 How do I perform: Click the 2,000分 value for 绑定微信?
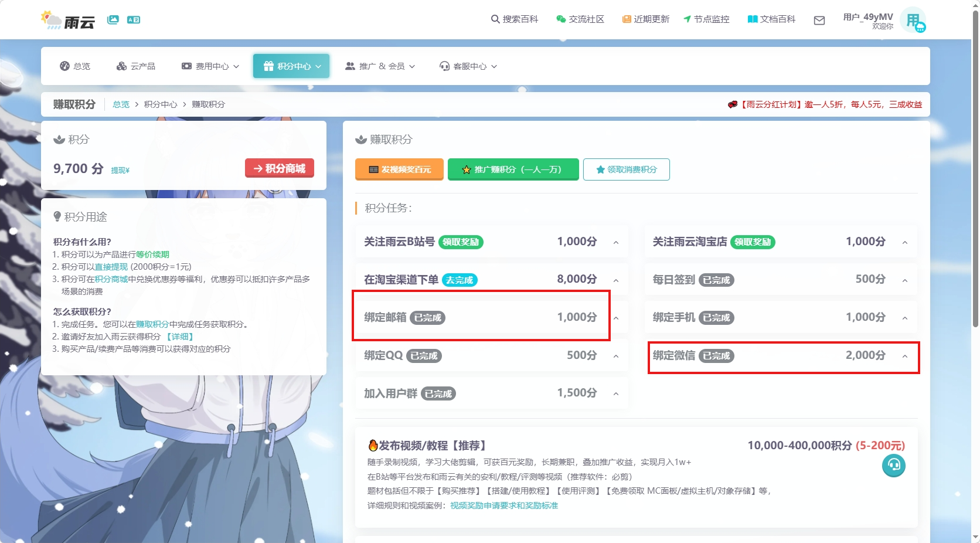coord(866,355)
